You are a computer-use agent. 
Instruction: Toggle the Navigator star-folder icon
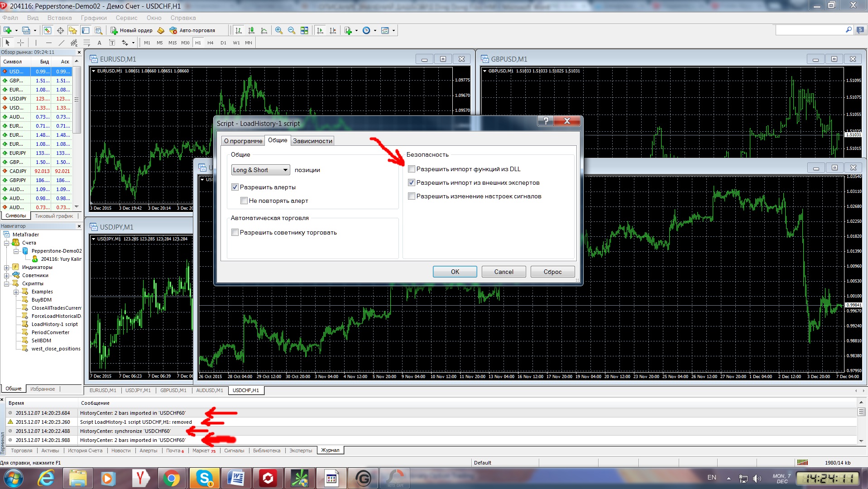[x=73, y=30]
